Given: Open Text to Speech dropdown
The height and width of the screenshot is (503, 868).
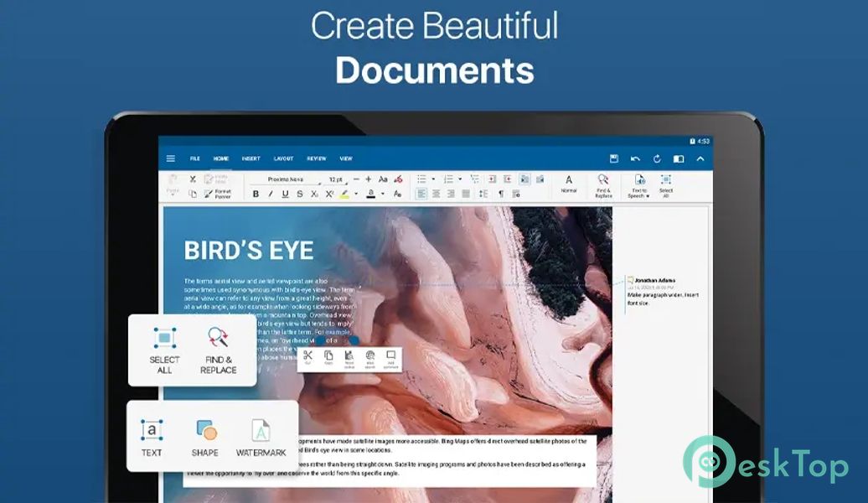Looking at the screenshot, I should [x=638, y=185].
